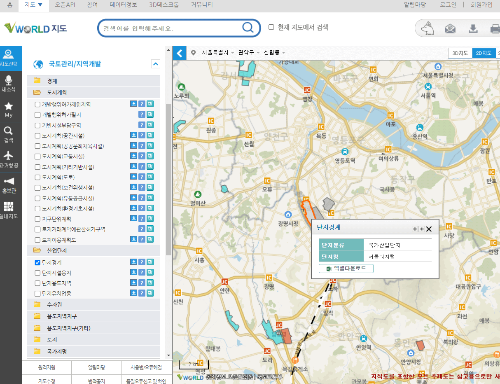The height and width of the screenshot is (384, 500).
Task: Click into the search input field
Action: (172, 28)
